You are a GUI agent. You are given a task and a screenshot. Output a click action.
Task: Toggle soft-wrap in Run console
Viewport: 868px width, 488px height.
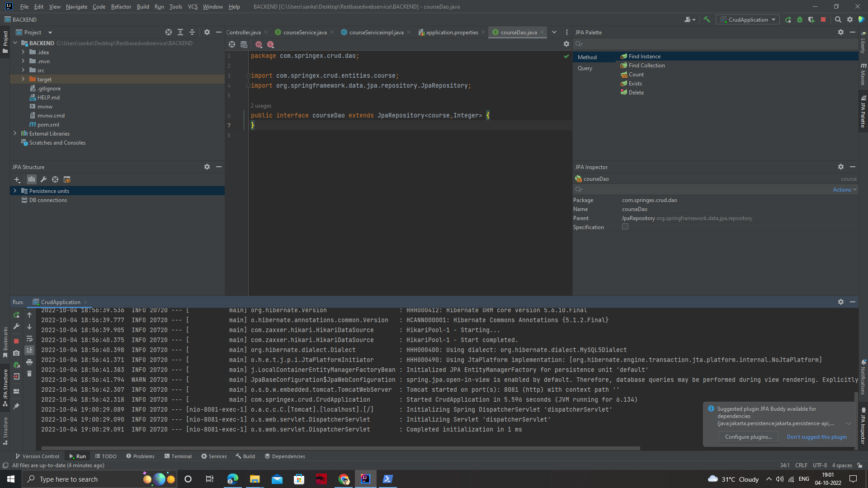coord(29,338)
